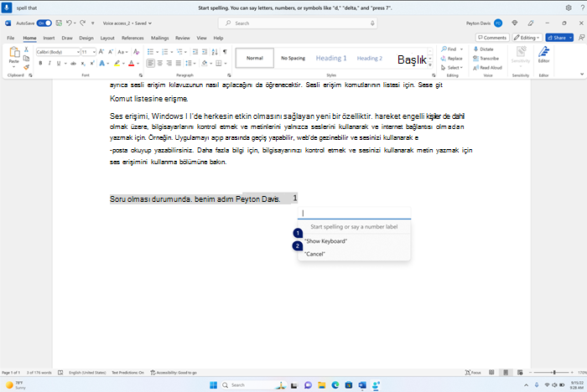The image size is (587, 392).
Task: Switch to the Mailings tab
Action: (x=160, y=38)
